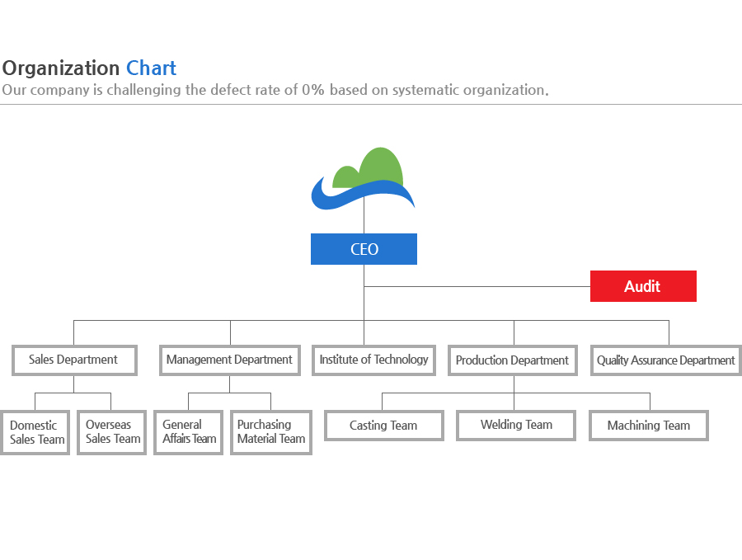This screenshot has width=742, height=560.
Task: Click the Overseas Sales Team box
Action: [x=111, y=432]
